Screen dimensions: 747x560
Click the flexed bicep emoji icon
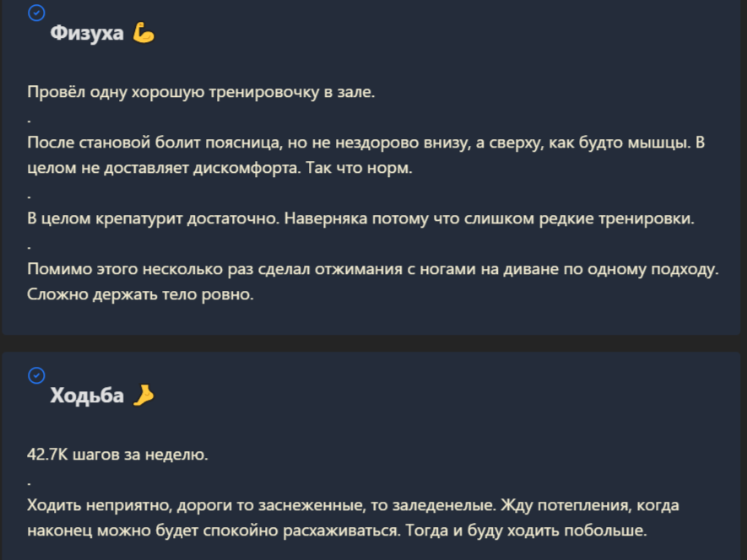[143, 34]
